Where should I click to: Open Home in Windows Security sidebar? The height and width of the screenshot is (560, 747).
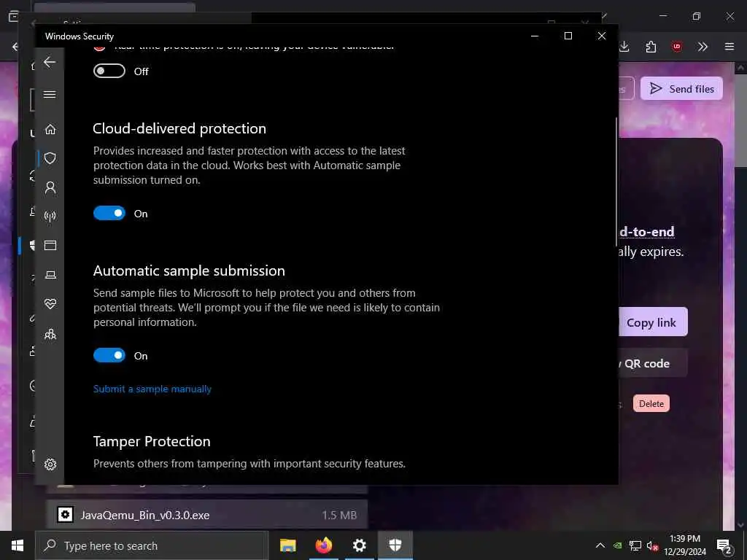coord(50,129)
